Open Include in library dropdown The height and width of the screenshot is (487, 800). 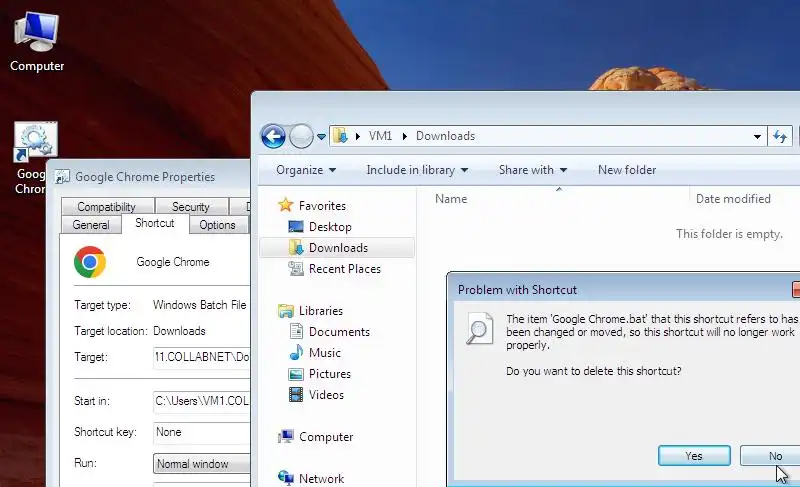[x=417, y=170]
